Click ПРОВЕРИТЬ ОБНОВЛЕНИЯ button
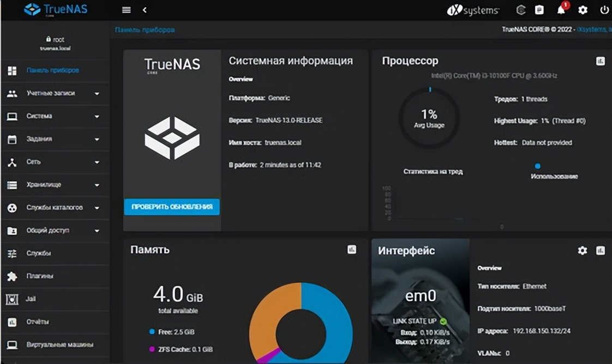The image size is (612, 364). [172, 207]
